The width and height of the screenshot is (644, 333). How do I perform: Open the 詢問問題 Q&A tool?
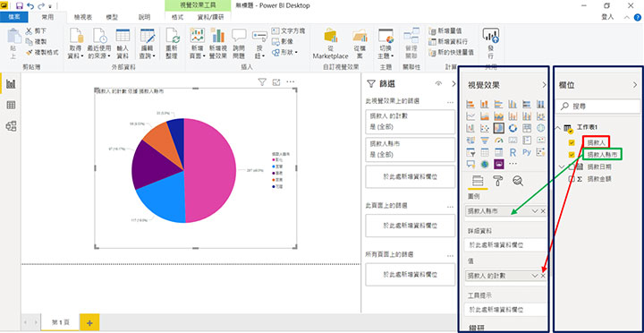point(239,44)
